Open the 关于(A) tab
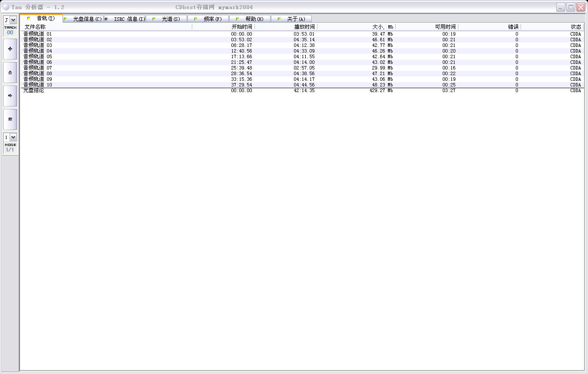This screenshot has height=374, width=588. 292,19
